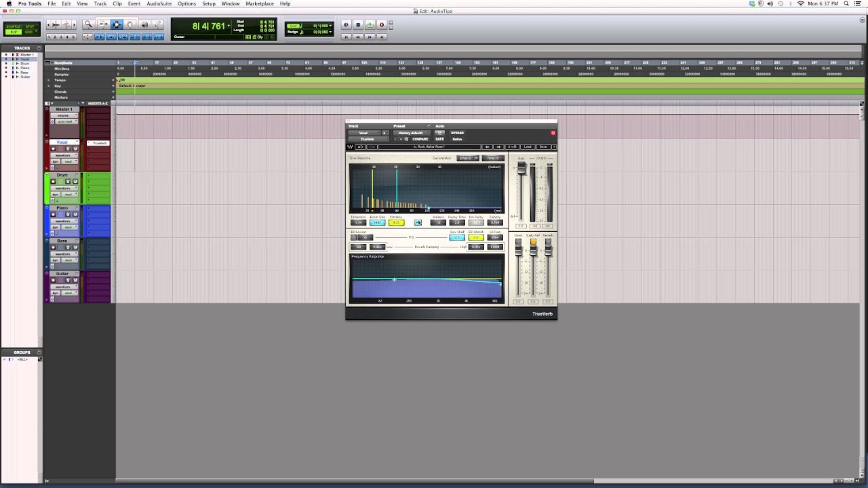Screen dimensions: 868x488
Task: Open the Nudge value dropdown
Action: 330,32
